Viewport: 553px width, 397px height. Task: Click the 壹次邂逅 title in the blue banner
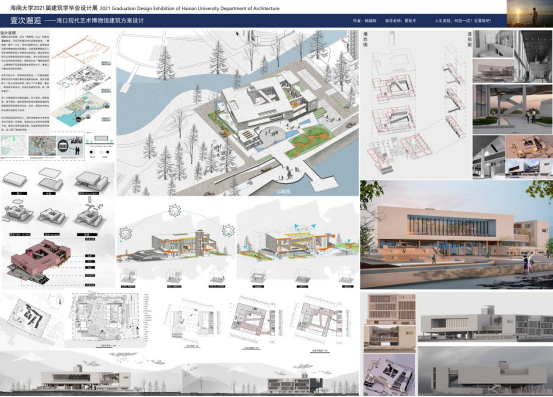click(26, 20)
